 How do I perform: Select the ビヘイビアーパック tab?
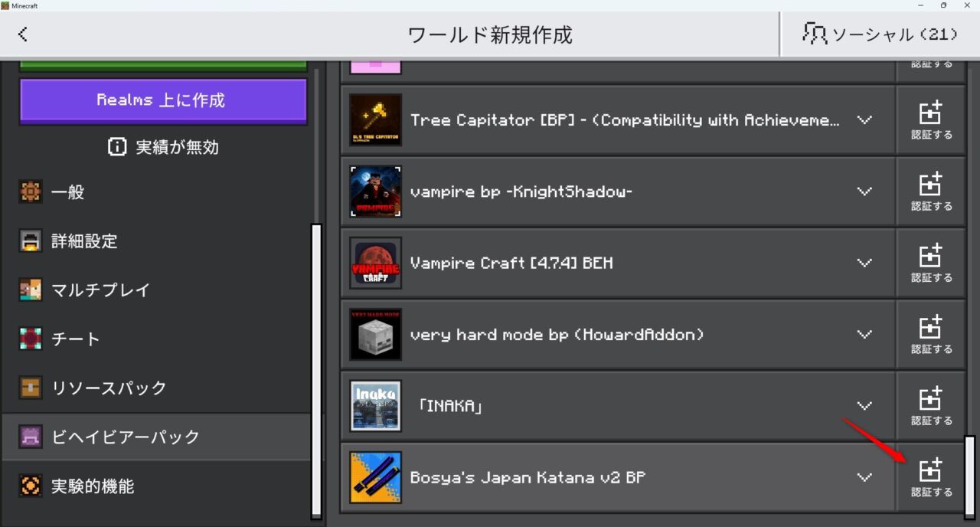(x=156, y=437)
